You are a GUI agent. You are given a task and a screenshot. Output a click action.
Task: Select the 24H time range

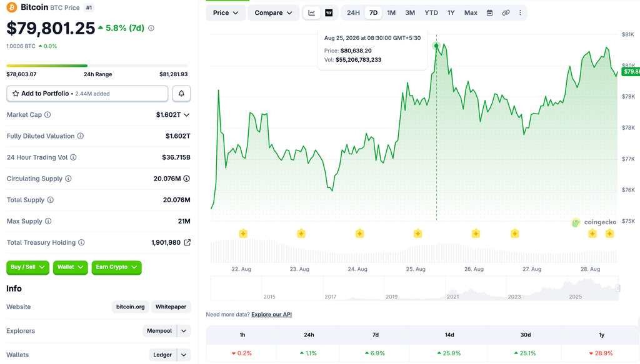point(353,12)
